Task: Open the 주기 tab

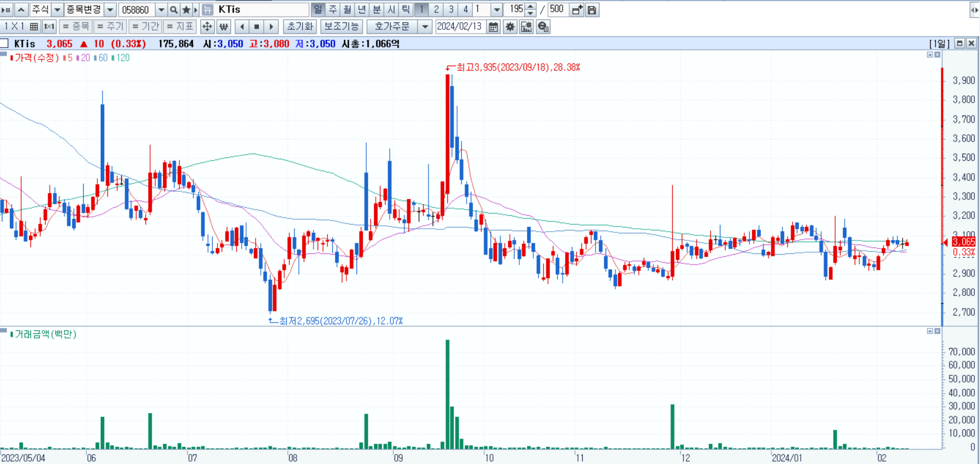Action: click(110, 26)
